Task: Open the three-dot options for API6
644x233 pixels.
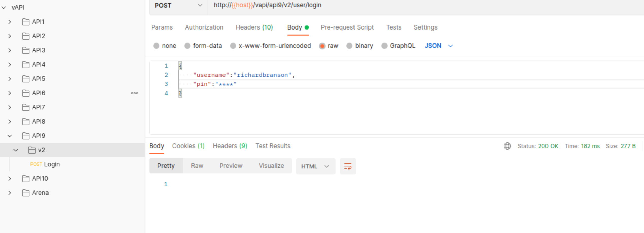Action: click(134, 93)
